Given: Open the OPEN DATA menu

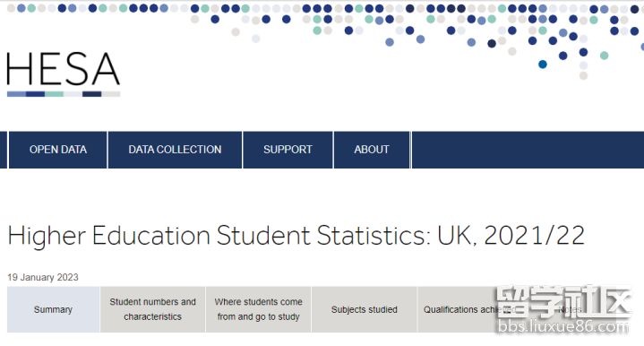Looking at the screenshot, I should coord(58,150).
